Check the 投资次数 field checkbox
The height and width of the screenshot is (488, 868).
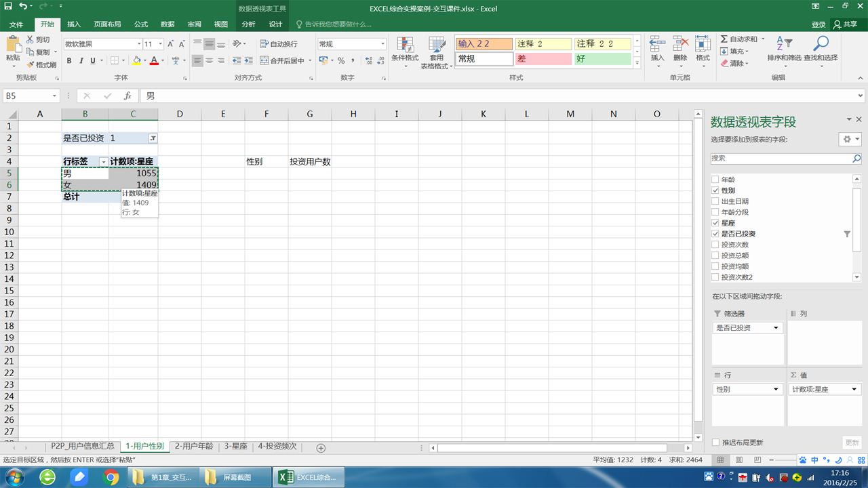pos(715,245)
